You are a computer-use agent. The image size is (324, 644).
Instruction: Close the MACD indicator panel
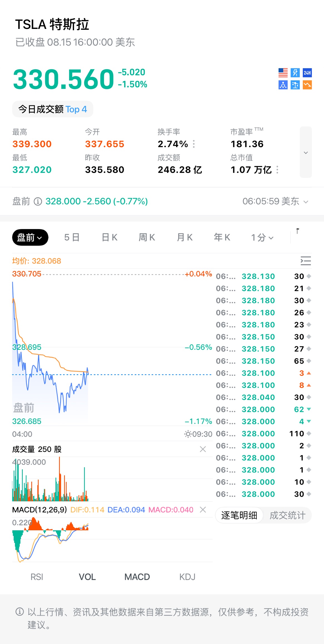[x=203, y=510]
